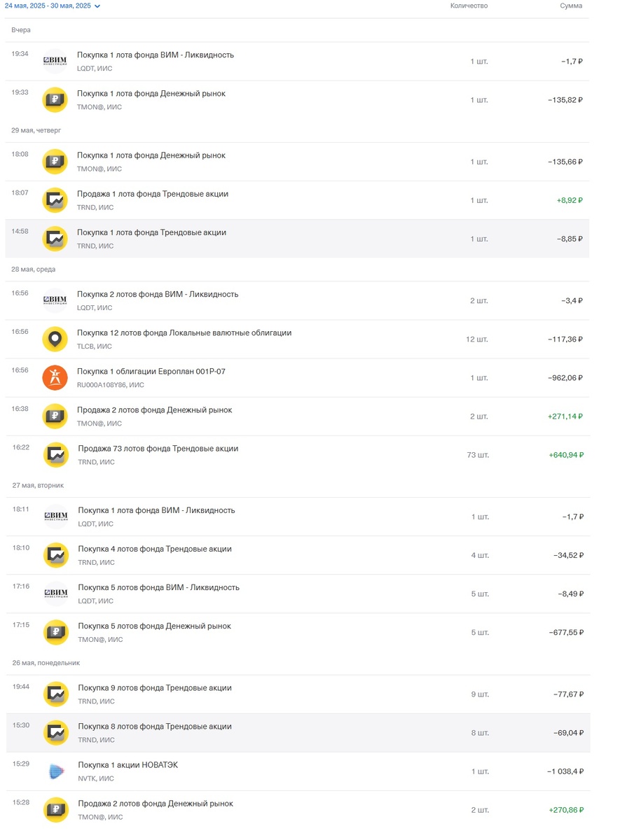
Task: Open Покупка 5 лотов фонда ВИМ - Ликвидность
Action: [298, 594]
